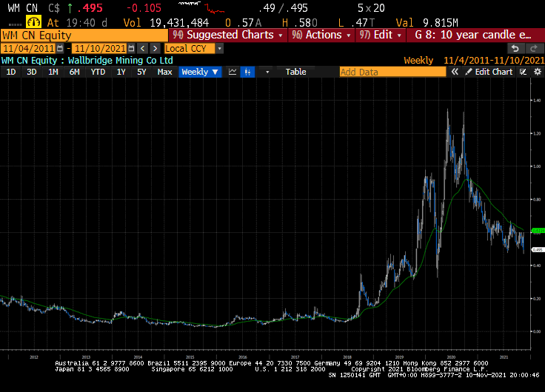Select the 5Y range tab
This screenshot has width=545, height=392.
[141, 72]
